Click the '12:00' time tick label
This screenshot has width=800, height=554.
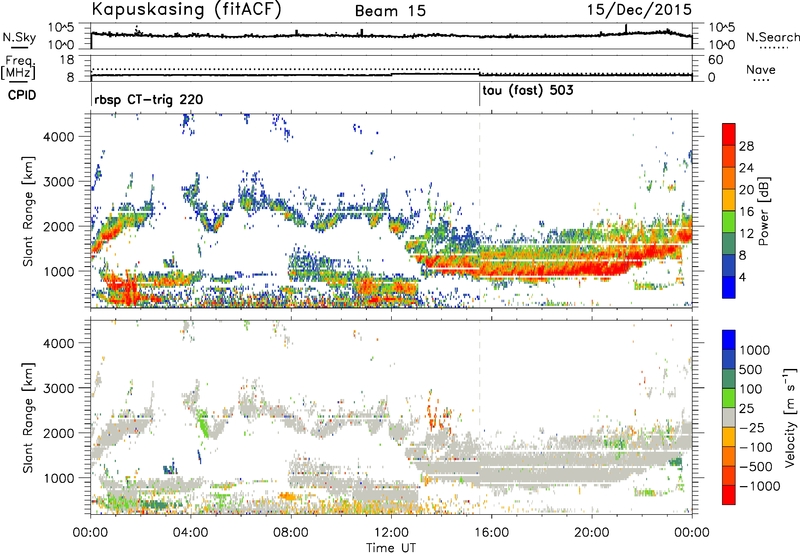pyautogui.click(x=391, y=533)
